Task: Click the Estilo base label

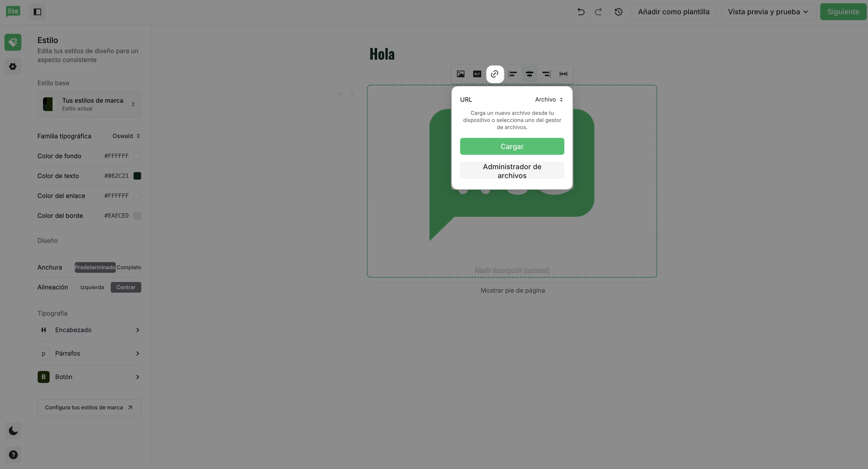Action: tap(53, 83)
